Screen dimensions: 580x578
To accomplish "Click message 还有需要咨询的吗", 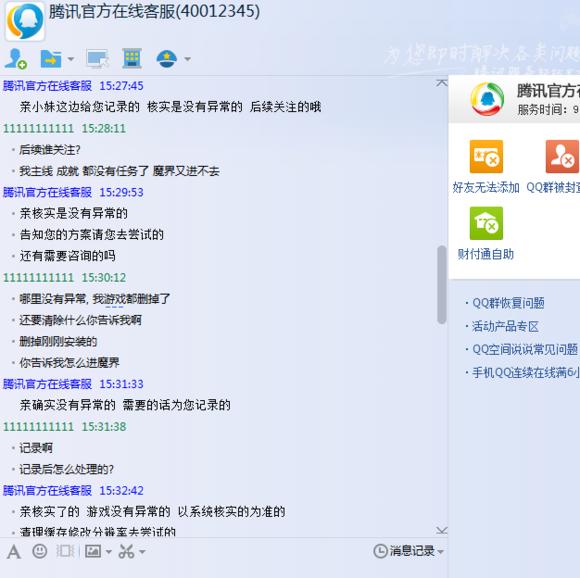I will [67, 256].
